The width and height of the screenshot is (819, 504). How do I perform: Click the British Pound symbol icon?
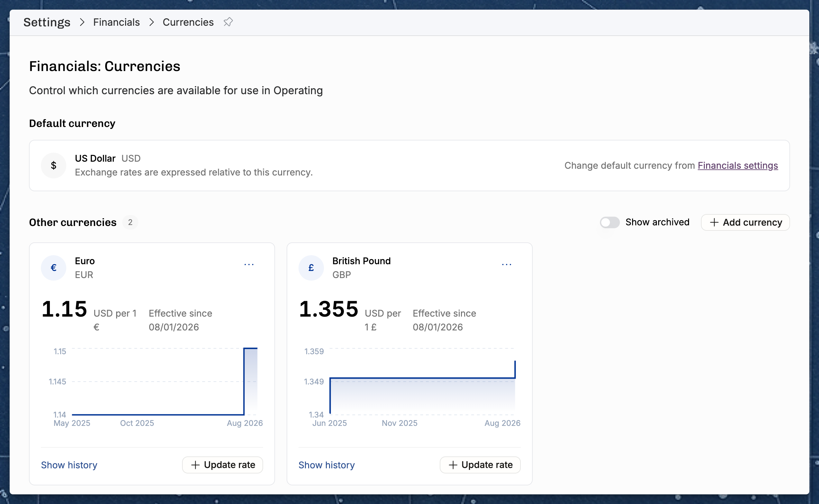pos(311,268)
